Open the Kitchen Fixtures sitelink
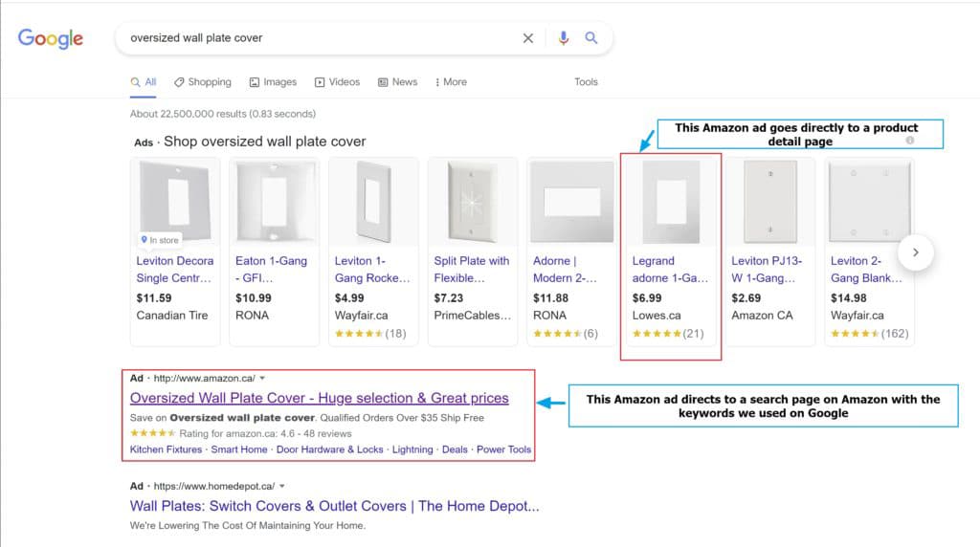 click(166, 449)
